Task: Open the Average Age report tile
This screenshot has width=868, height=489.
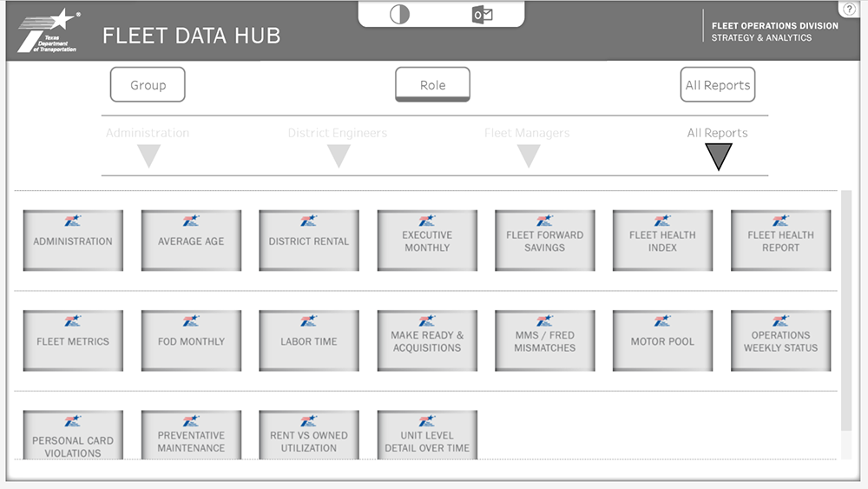Action: coord(191,241)
